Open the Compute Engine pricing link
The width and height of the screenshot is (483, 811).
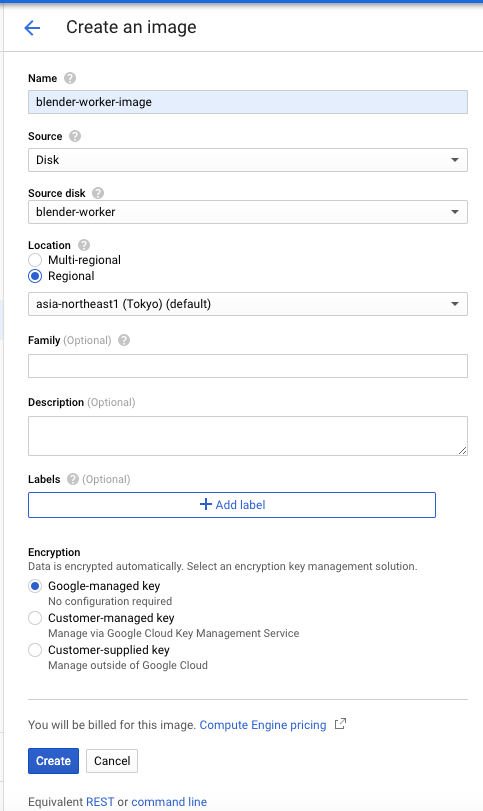[x=263, y=725]
